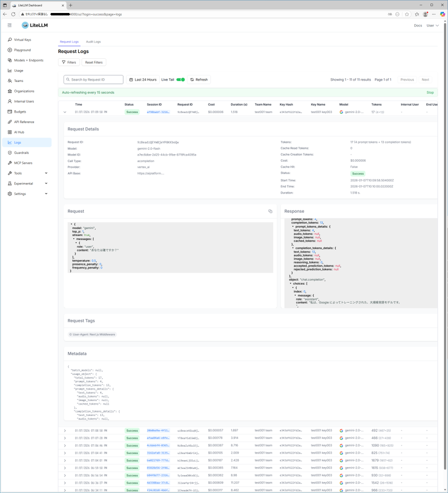The height and width of the screenshot is (493, 448).
Task: Open the Last 24 Hours time range picker
Action: [x=143, y=80]
